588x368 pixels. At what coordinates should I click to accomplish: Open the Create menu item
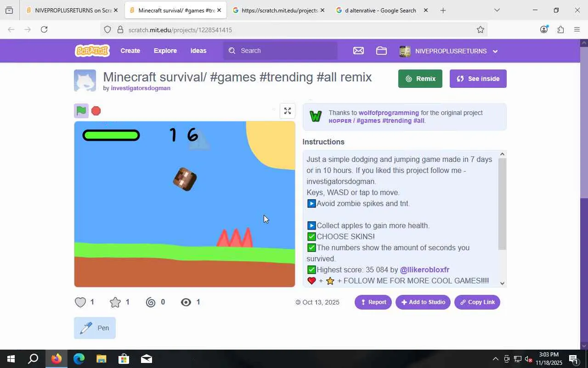(x=130, y=51)
